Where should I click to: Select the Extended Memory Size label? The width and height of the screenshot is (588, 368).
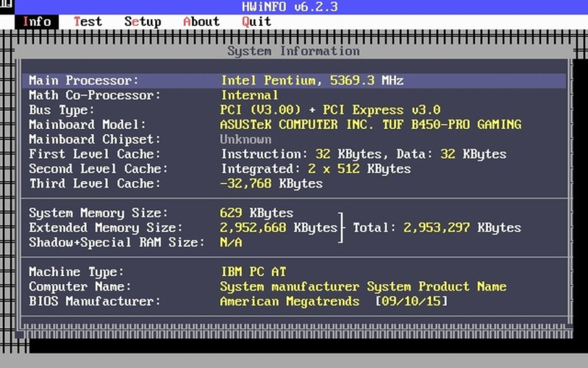[x=106, y=227]
